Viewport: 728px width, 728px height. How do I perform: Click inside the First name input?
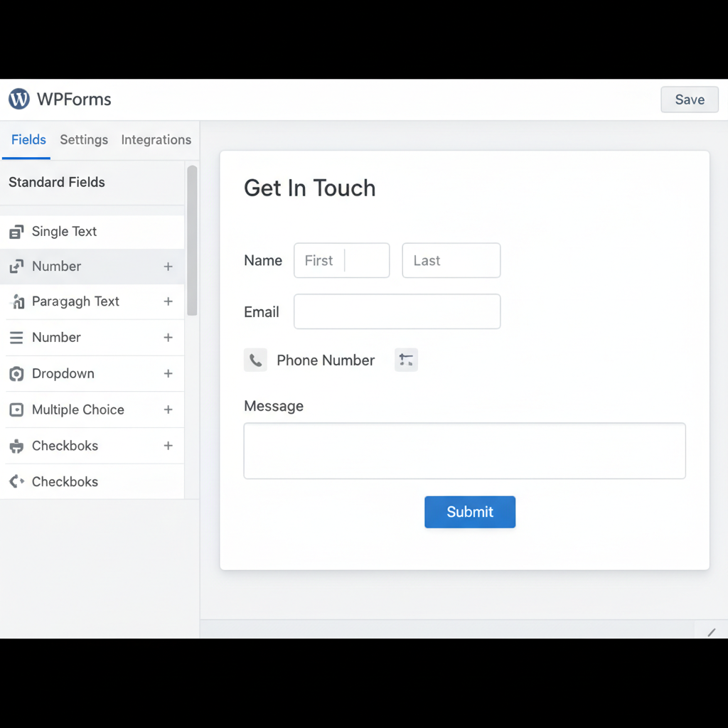click(341, 260)
